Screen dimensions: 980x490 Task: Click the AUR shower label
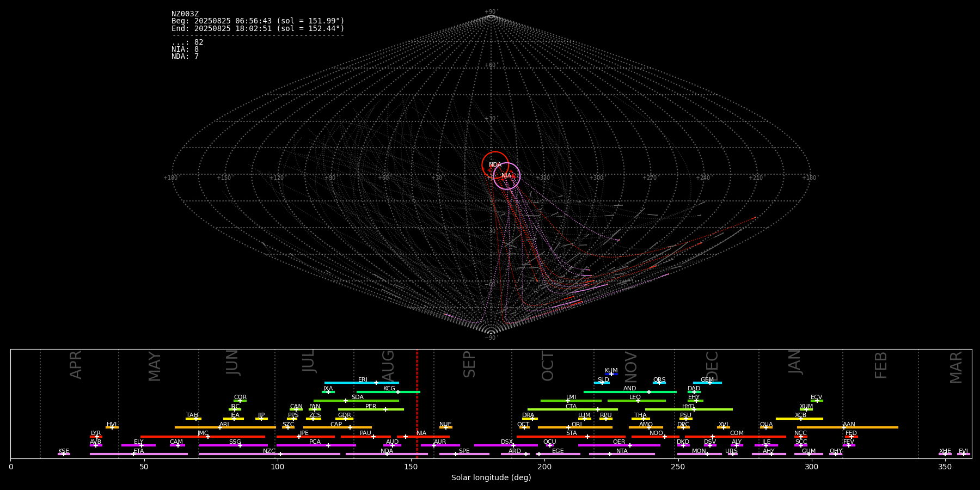[440, 442]
